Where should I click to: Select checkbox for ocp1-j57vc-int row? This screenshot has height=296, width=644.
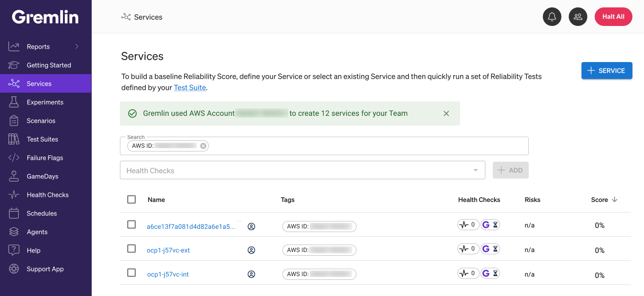pos(131,273)
